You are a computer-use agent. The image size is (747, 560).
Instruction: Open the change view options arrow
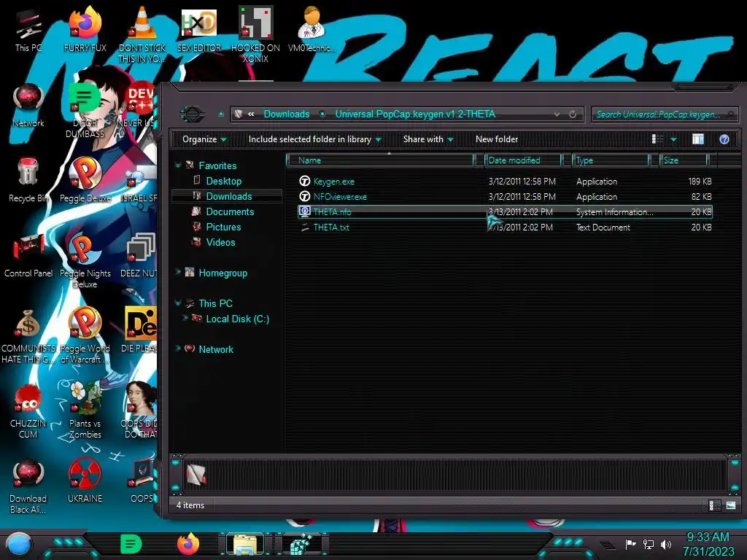(x=673, y=139)
